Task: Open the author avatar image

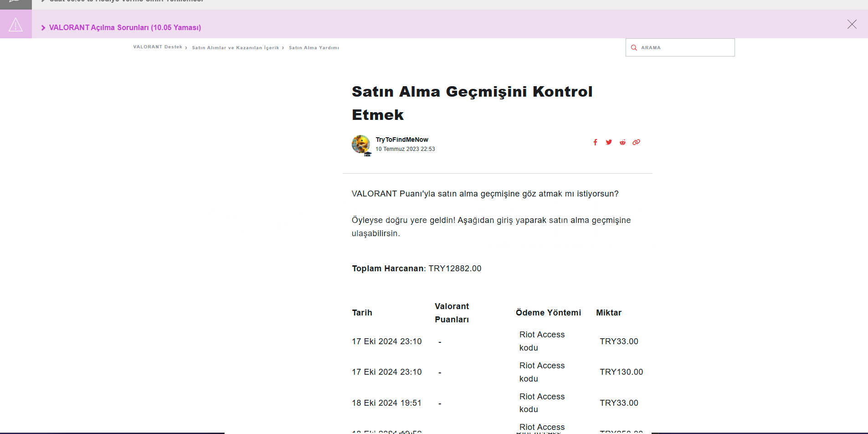Action: 361,144
